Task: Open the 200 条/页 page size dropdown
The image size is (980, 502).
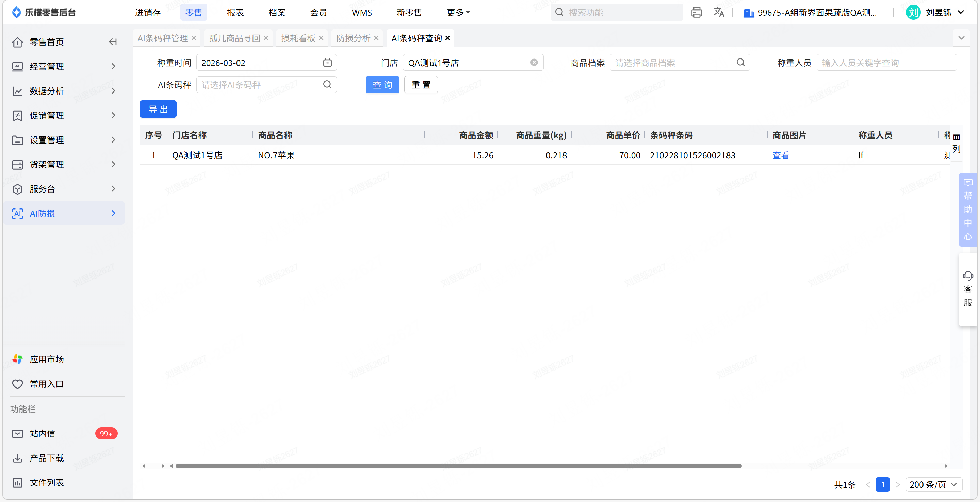Action: click(934, 485)
